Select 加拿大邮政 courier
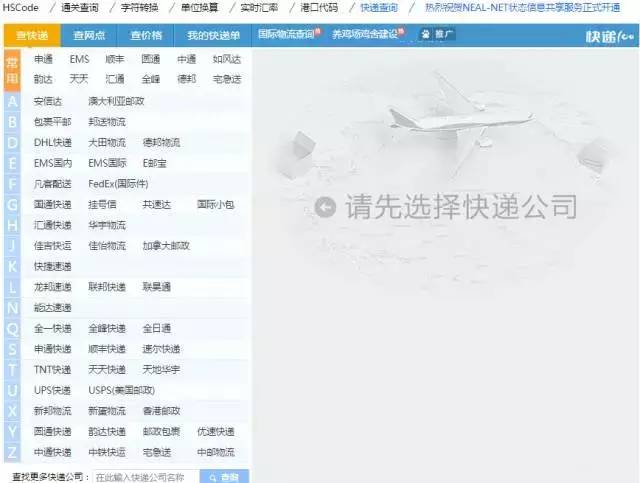 pos(166,246)
